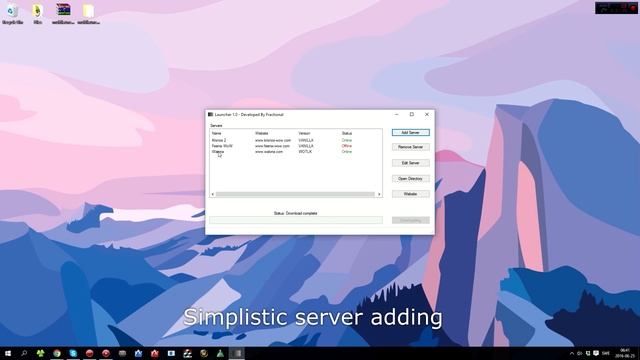Image resolution: width=640 pixels, height=360 pixels.
Task: Click the Status: Download complete label
Action: (x=296, y=213)
